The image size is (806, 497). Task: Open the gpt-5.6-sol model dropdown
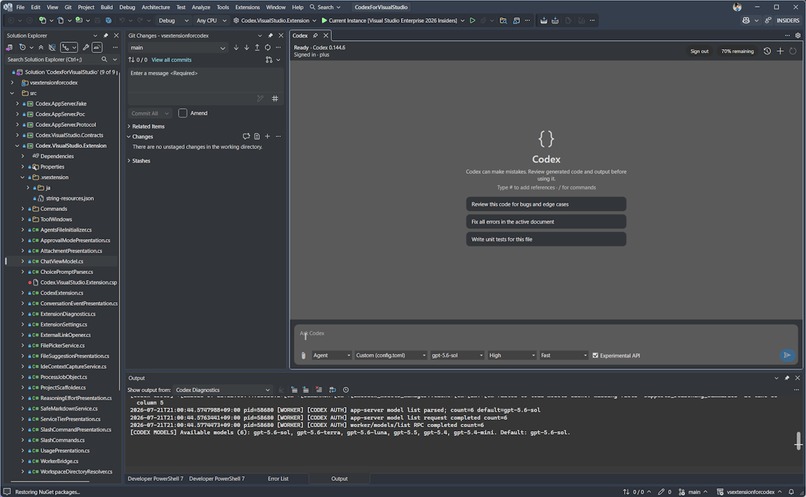456,355
